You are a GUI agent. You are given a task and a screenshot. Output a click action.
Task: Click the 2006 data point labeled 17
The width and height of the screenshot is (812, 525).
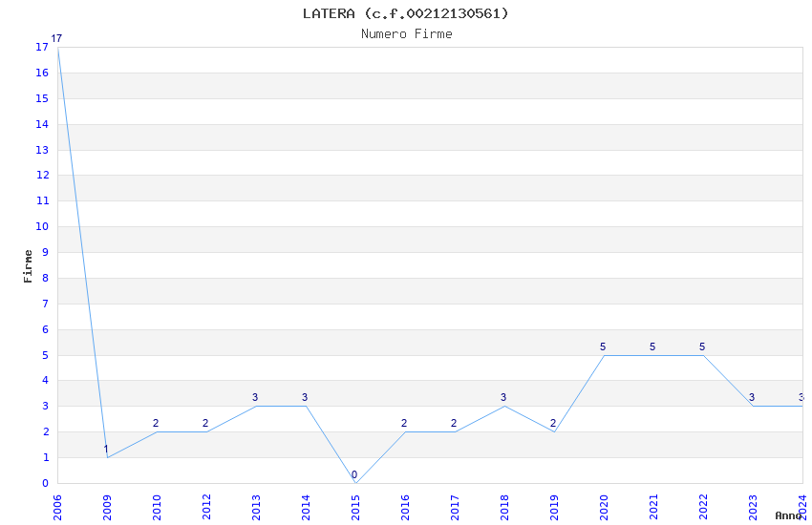[58, 48]
